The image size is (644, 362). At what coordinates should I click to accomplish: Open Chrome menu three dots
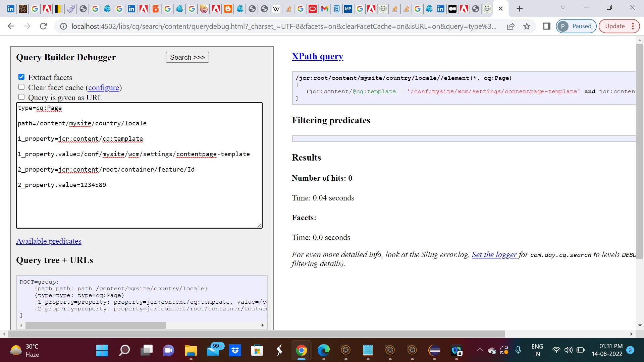[633, 26]
